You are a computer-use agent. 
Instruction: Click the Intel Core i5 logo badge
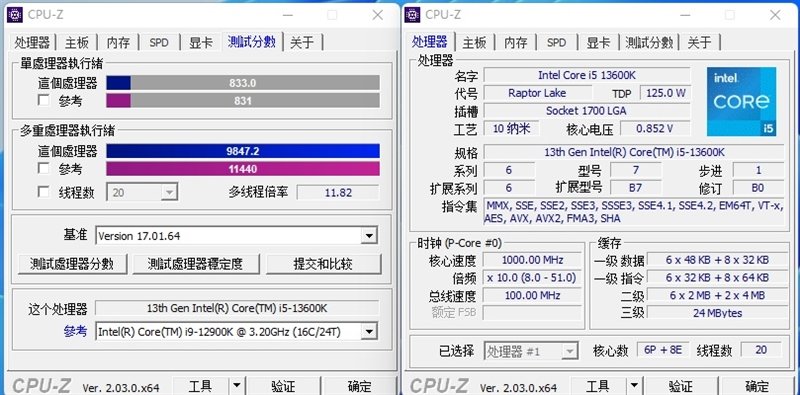click(x=741, y=102)
